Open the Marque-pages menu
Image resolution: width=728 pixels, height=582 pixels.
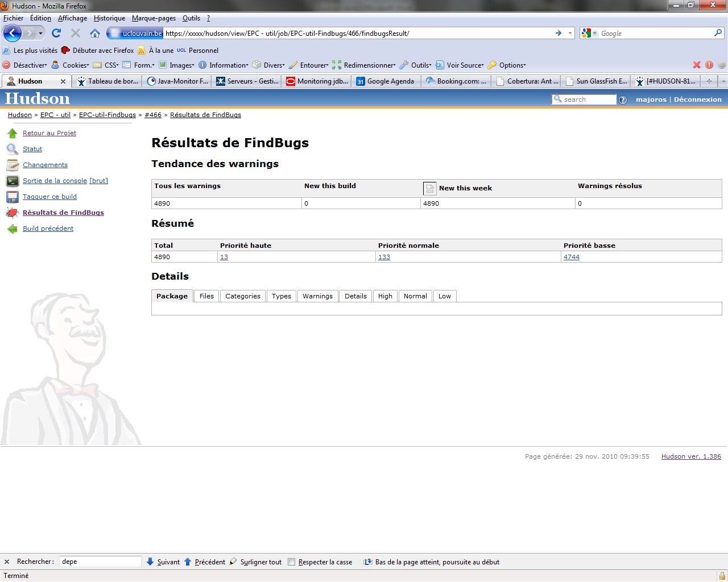tap(154, 18)
